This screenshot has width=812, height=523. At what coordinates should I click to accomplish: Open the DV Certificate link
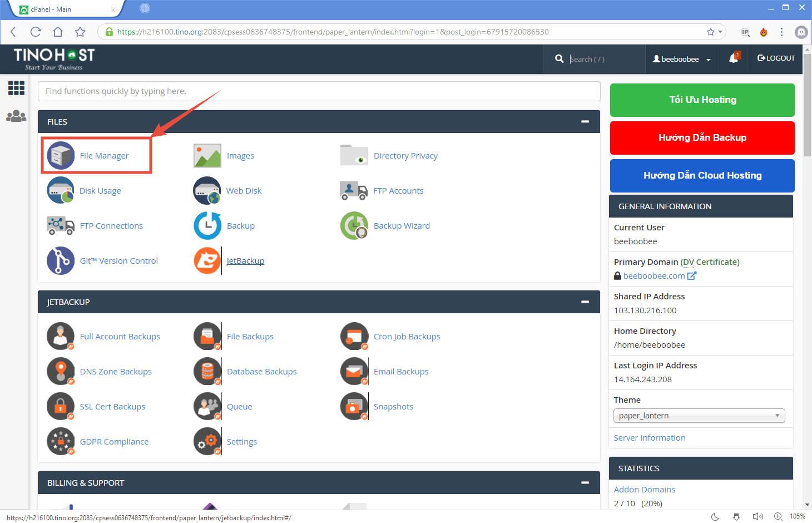[710, 261]
